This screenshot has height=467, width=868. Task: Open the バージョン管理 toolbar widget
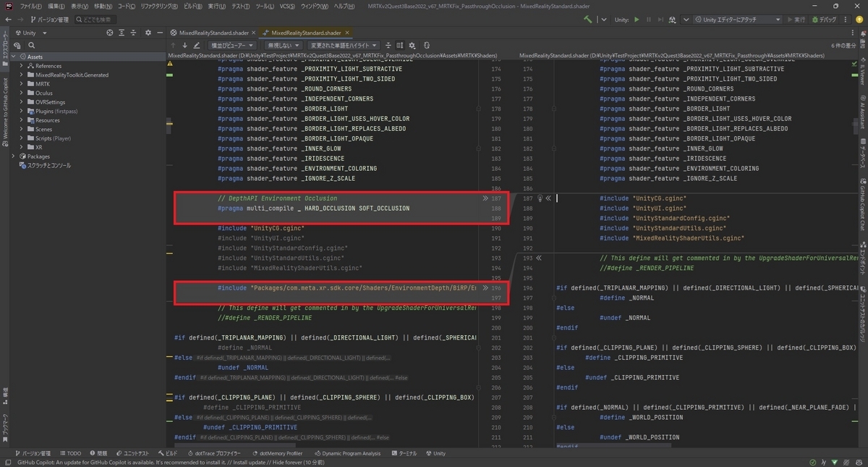pos(50,20)
